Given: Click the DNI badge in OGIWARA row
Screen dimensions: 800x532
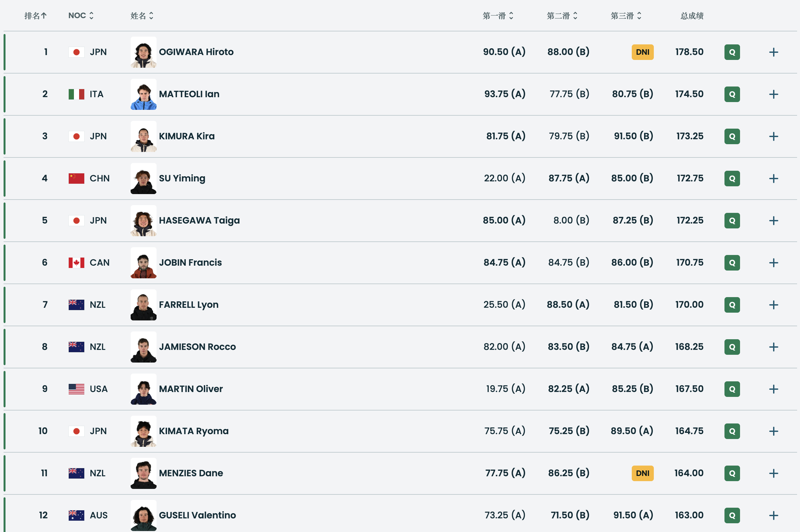Looking at the screenshot, I should coord(642,52).
